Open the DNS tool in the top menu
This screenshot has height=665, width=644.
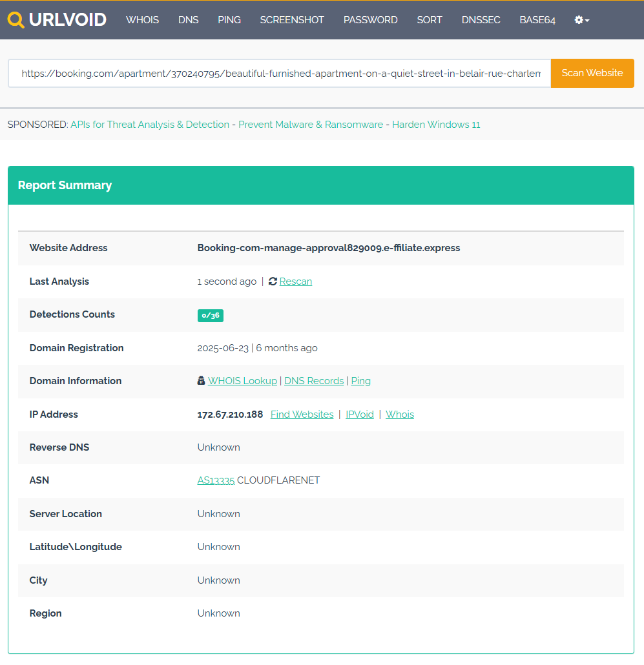(x=188, y=20)
